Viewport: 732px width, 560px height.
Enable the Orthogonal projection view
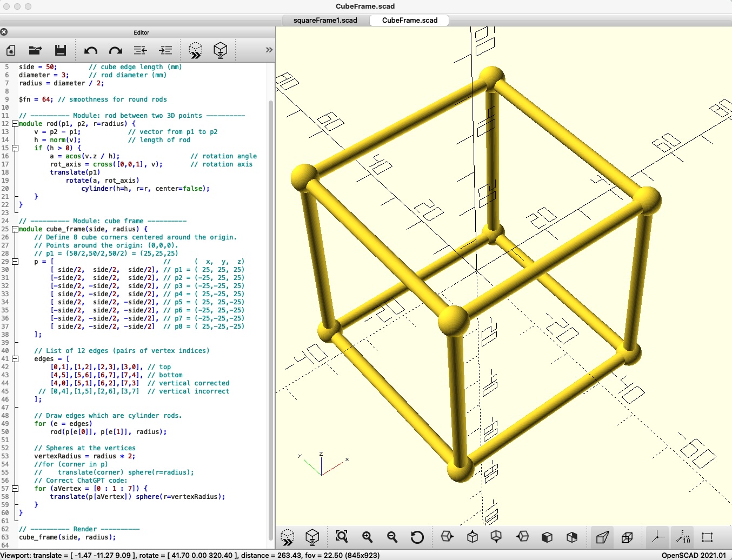tap(627, 537)
